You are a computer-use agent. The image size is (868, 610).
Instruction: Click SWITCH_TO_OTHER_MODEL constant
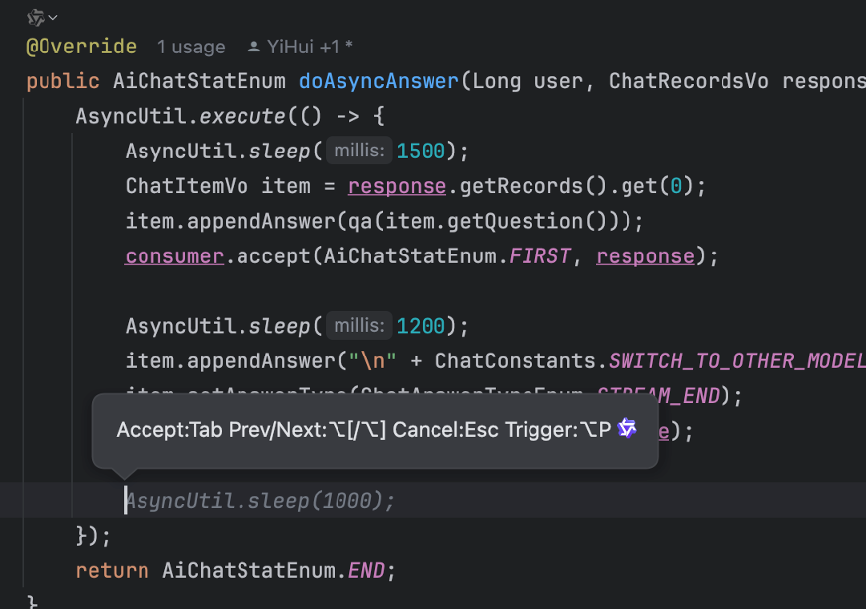(x=737, y=361)
